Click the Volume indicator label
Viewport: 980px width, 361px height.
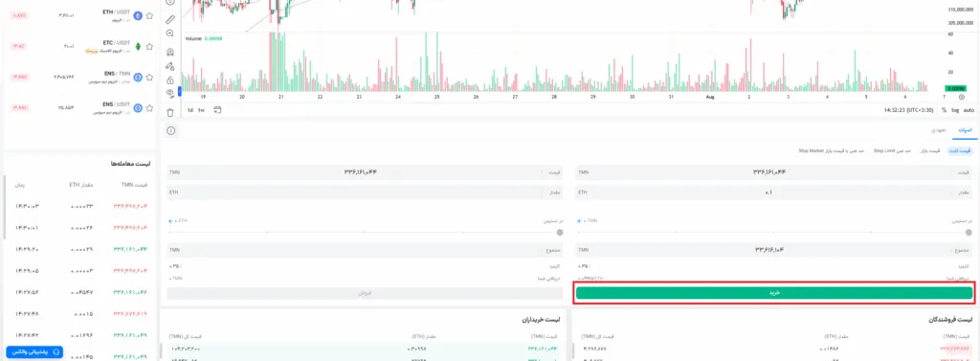pyautogui.click(x=193, y=39)
